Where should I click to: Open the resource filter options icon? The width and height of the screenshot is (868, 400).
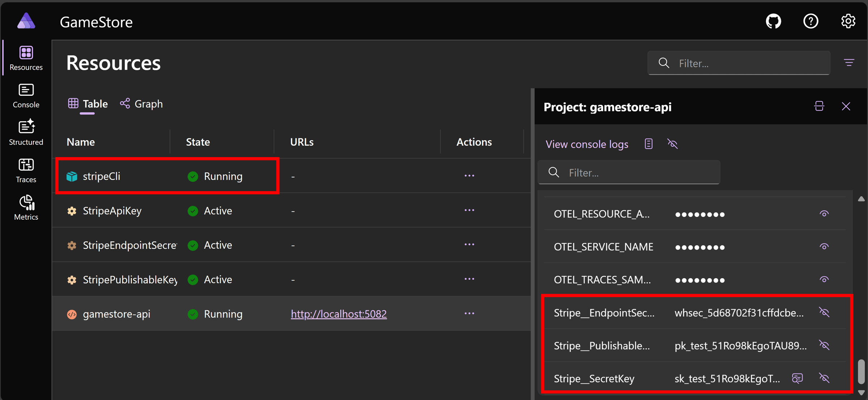pyautogui.click(x=849, y=63)
